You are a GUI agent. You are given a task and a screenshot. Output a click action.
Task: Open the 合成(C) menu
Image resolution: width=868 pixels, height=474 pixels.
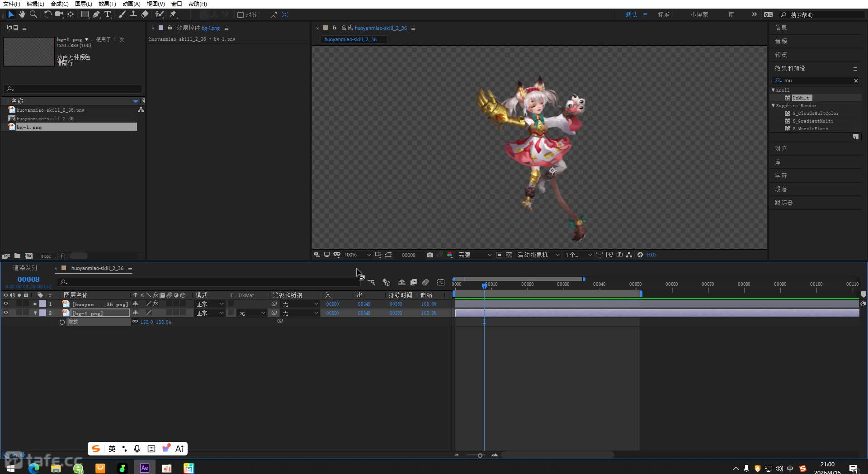pyautogui.click(x=60, y=4)
